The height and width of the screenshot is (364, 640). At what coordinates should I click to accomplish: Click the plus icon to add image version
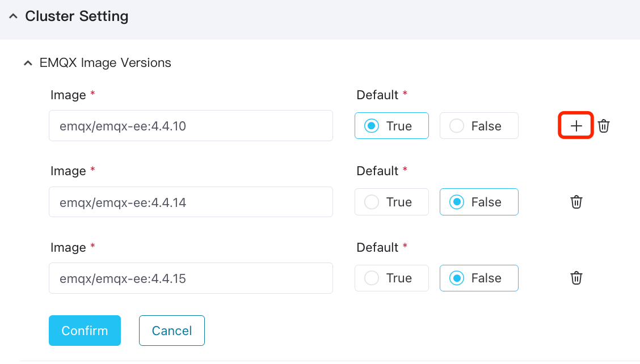(576, 126)
